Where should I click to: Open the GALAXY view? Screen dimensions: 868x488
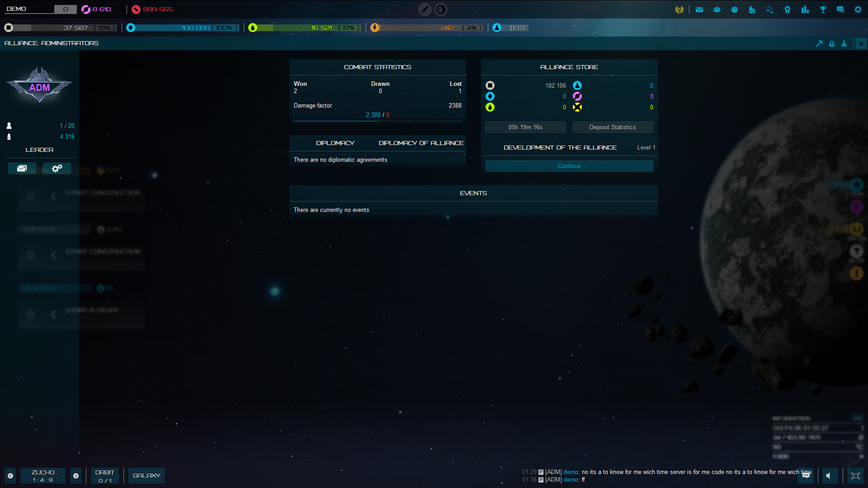tap(146, 476)
